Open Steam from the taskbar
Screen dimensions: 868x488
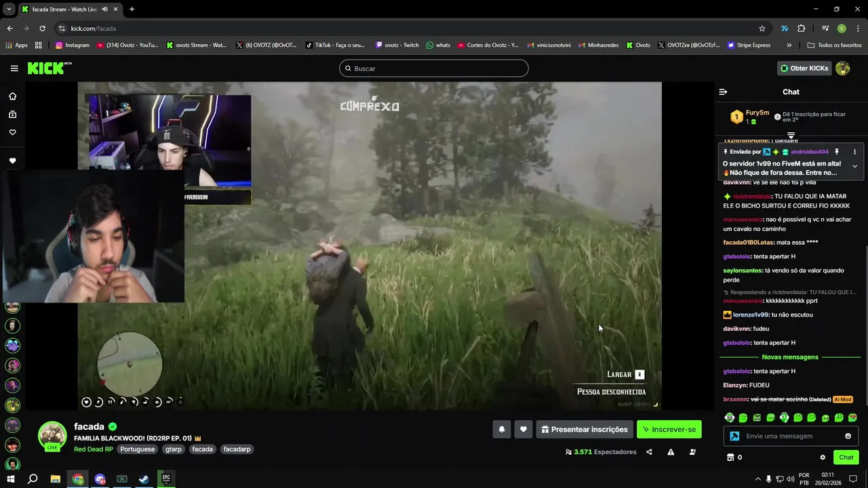coord(144,479)
